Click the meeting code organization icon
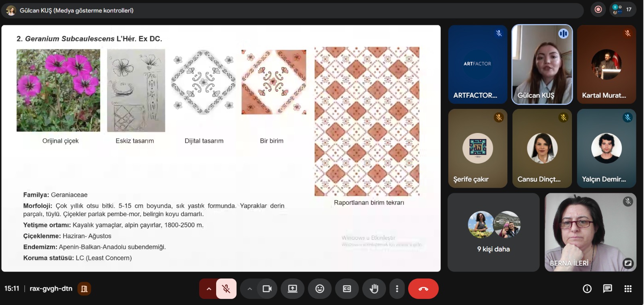Screen dimensions: 644x305 84,289
